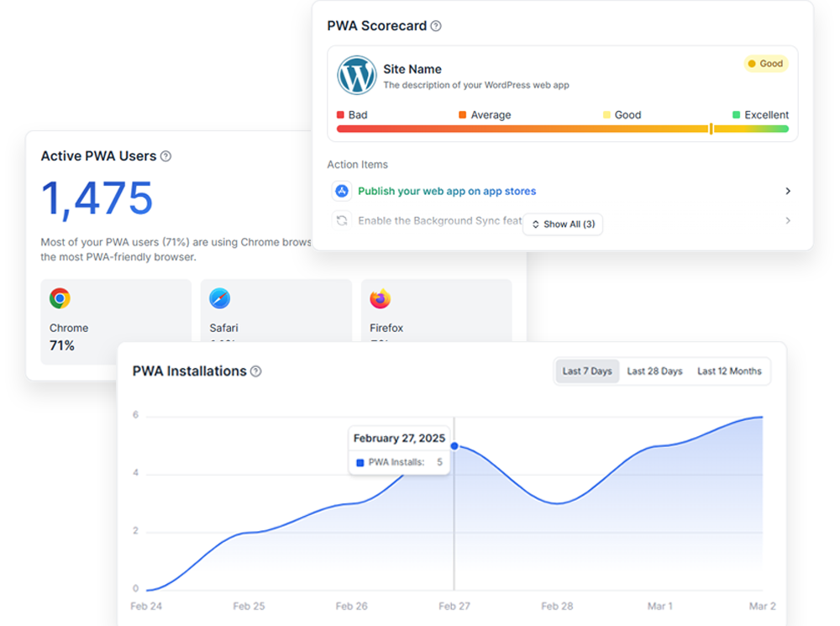The width and height of the screenshot is (840, 626).
Task: Select the Safari browser icon
Action: pyautogui.click(x=219, y=299)
